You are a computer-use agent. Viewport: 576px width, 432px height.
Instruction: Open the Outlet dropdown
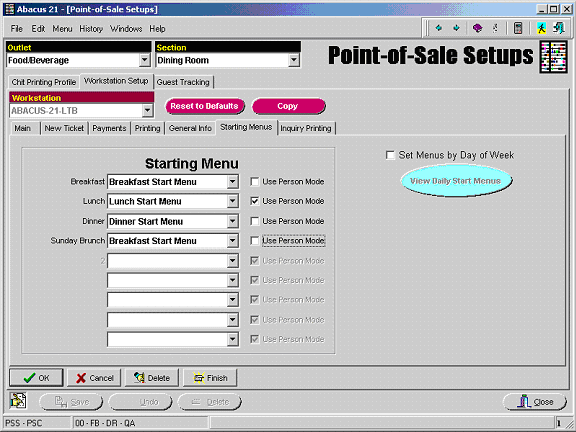(145, 60)
